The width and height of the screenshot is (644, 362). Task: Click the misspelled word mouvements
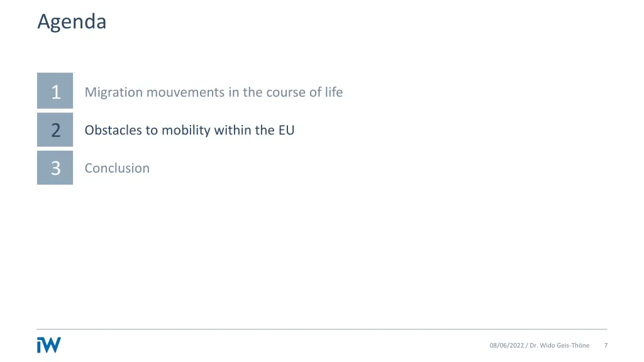pos(186,92)
